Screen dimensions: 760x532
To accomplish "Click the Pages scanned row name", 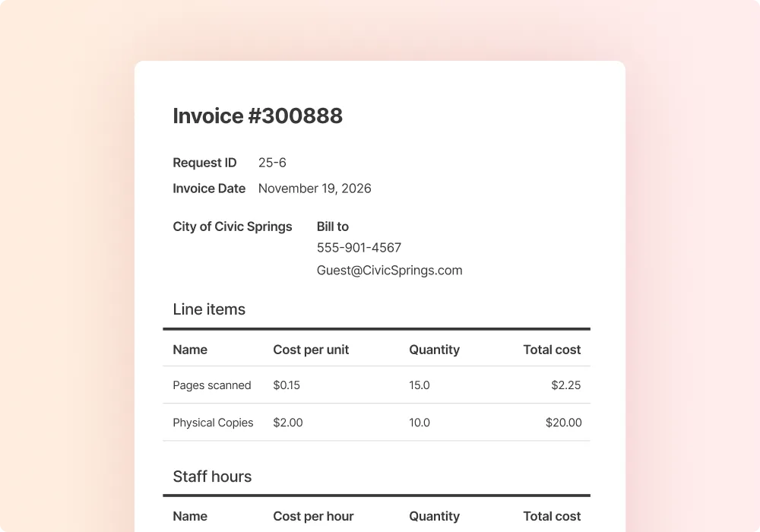I will 212,385.
